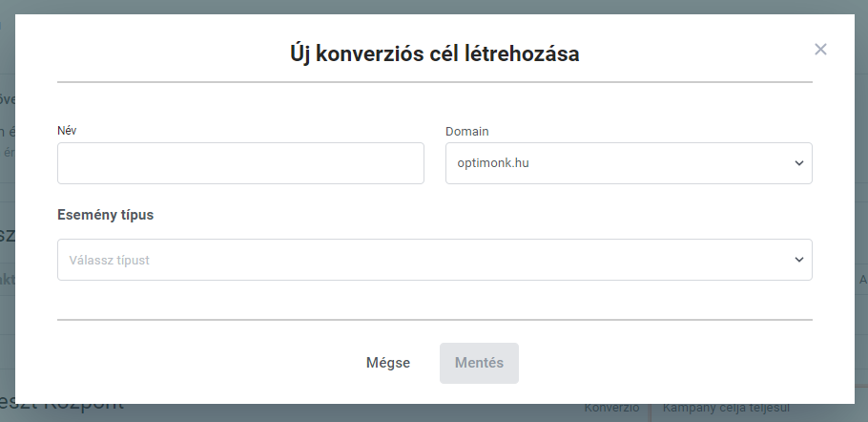Image resolution: width=868 pixels, height=422 pixels.
Task: Click the Esemény típus section heading
Action: point(105,215)
